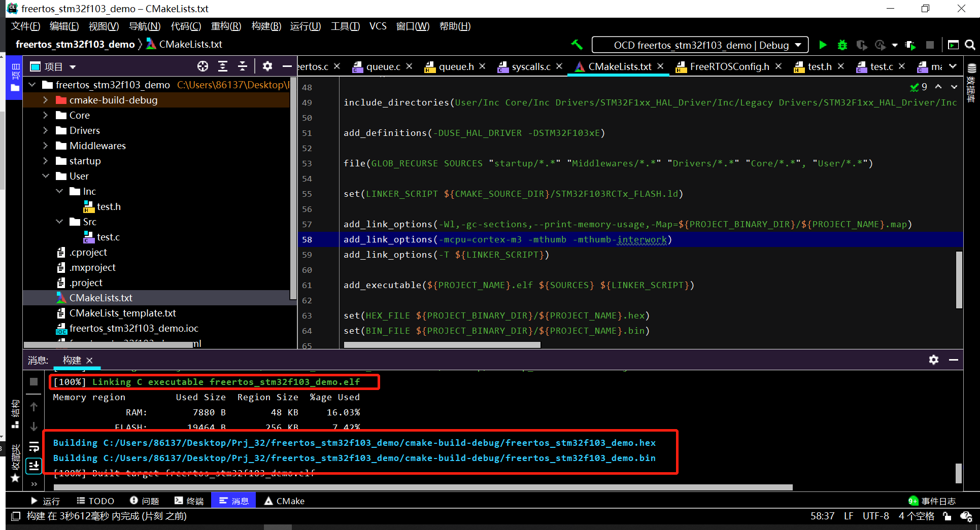Screen dimensions: 980x530
Task: Switch to the syscalls.c tab
Action: point(531,66)
